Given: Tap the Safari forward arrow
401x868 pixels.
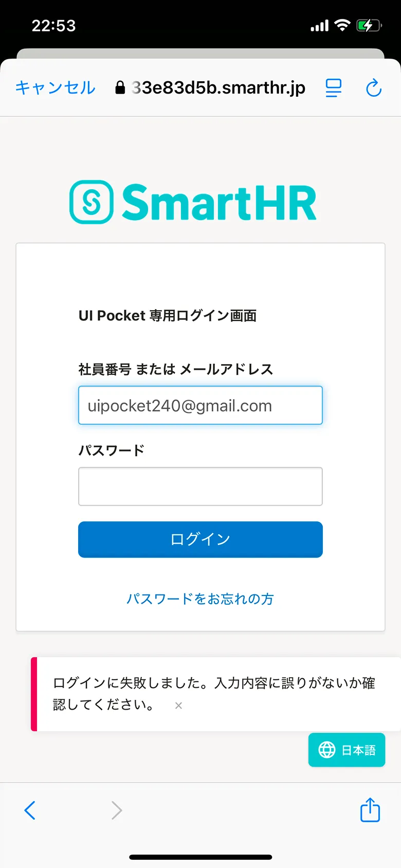Looking at the screenshot, I should coord(116,810).
